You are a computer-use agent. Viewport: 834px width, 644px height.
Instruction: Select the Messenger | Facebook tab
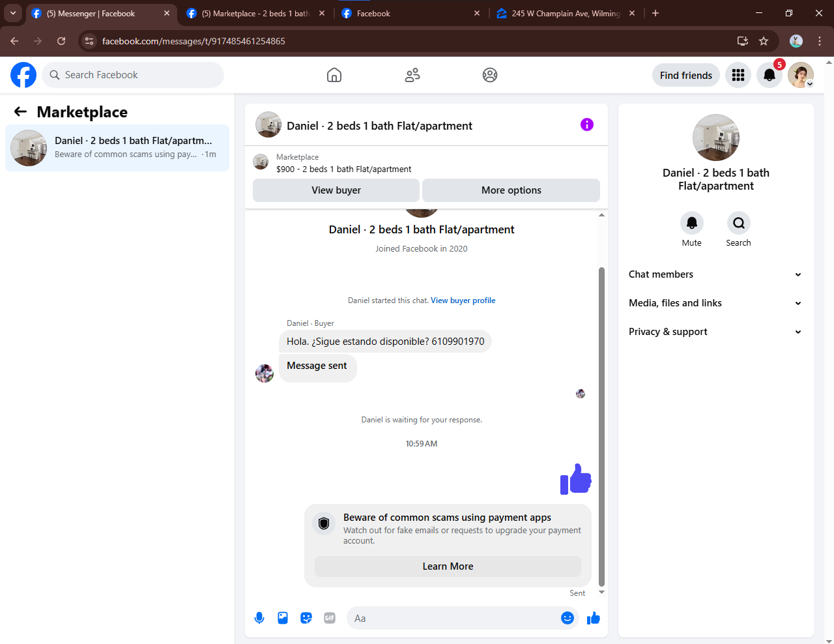coord(100,13)
